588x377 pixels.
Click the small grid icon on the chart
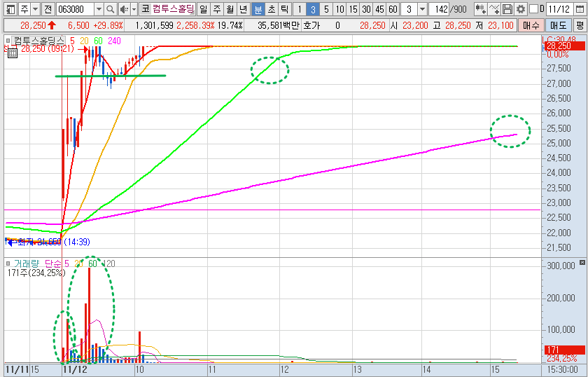click(13, 53)
